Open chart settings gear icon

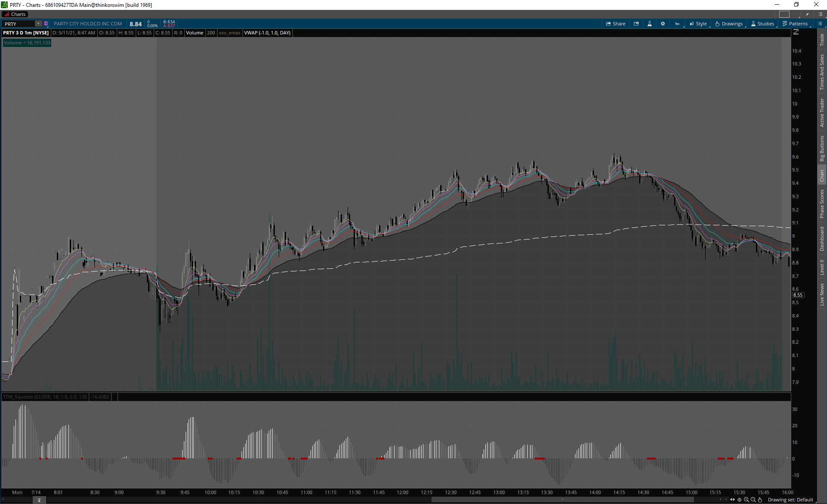(663, 24)
